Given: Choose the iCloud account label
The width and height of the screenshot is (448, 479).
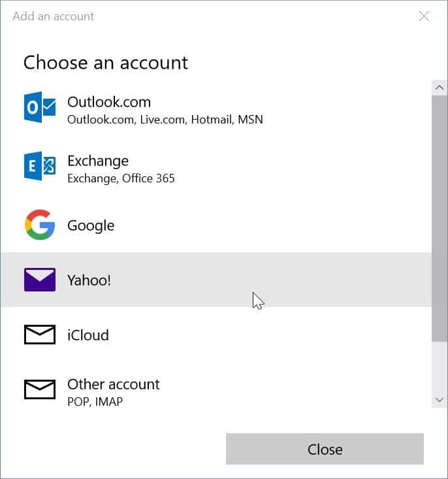Looking at the screenshot, I should coord(88,335).
